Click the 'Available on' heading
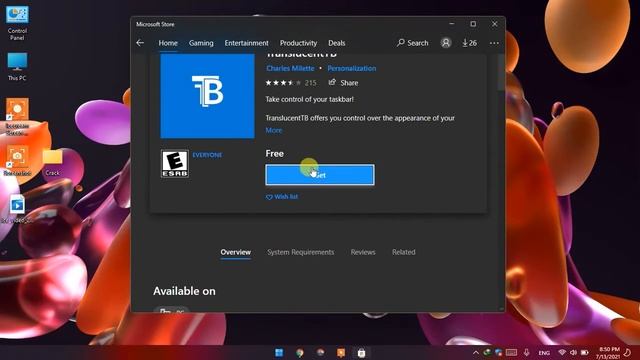The height and width of the screenshot is (360, 640). pos(184,291)
